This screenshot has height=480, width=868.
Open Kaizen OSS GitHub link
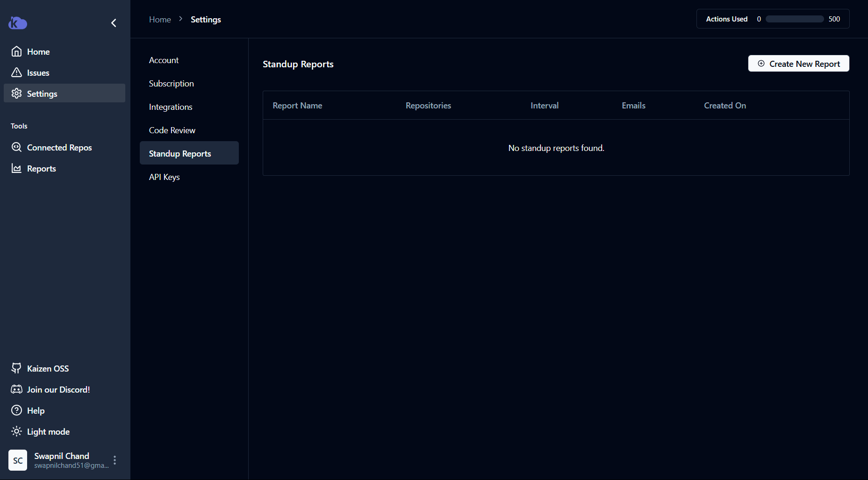coord(16,368)
